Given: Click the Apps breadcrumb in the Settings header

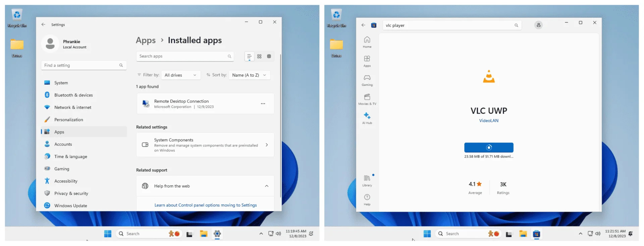Looking at the screenshot, I should tap(146, 41).
